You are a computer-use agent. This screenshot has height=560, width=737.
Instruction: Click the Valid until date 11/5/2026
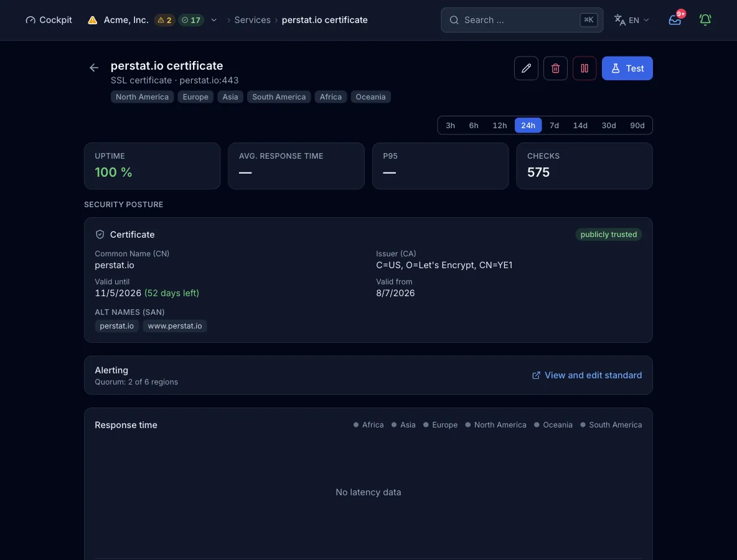[x=118, y=293]
